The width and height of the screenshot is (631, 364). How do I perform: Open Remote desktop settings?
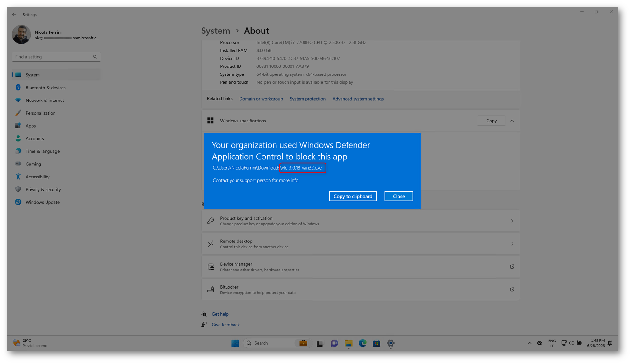[x=361, y=244]
